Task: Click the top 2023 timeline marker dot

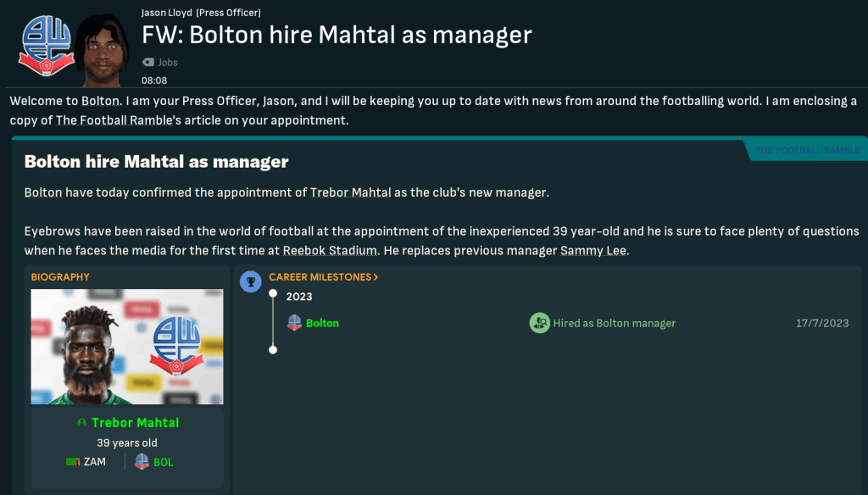Action: pos(273,295)
